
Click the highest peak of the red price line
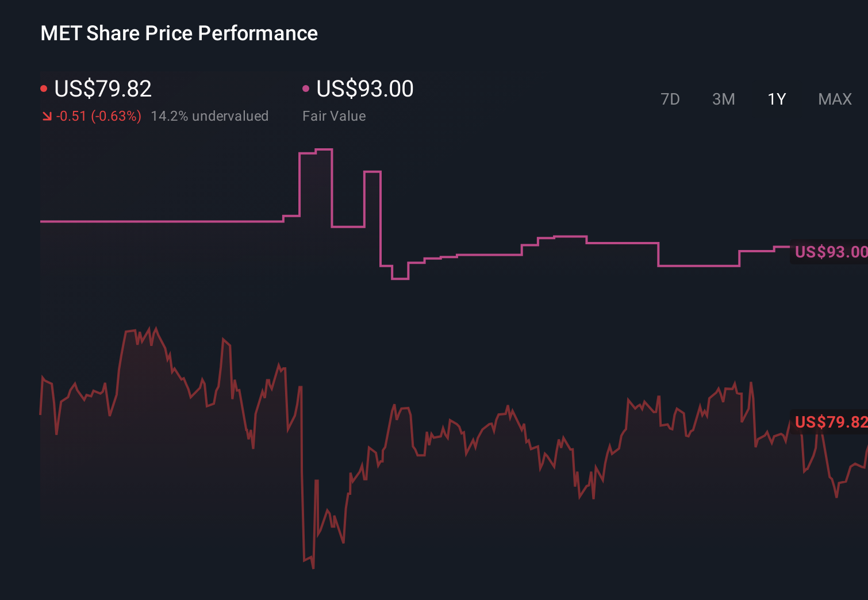155,329
